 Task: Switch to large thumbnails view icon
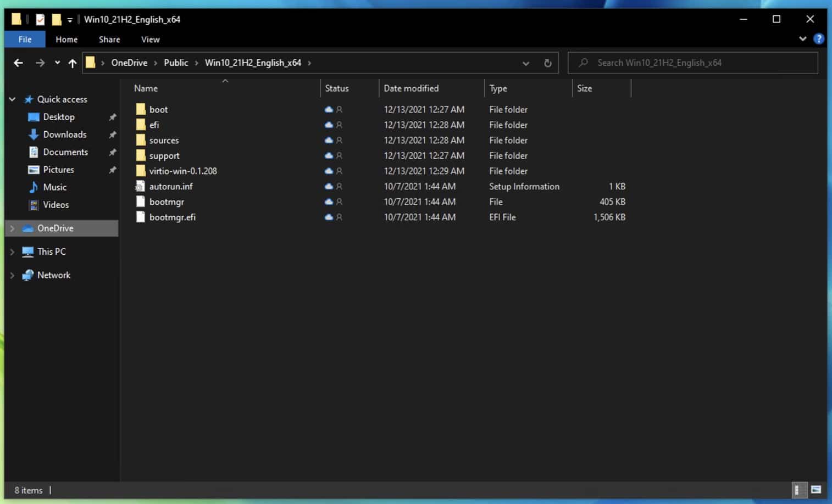[x=816, y=489]
